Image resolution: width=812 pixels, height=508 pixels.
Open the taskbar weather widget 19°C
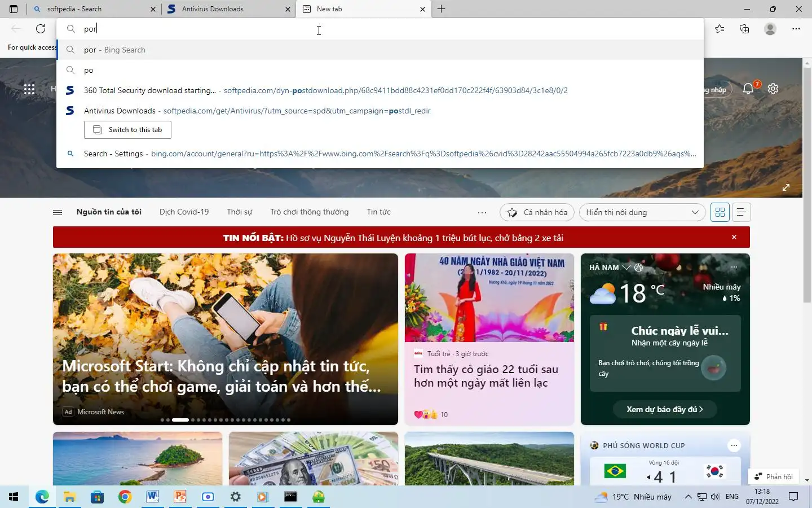tap(633, 497)
